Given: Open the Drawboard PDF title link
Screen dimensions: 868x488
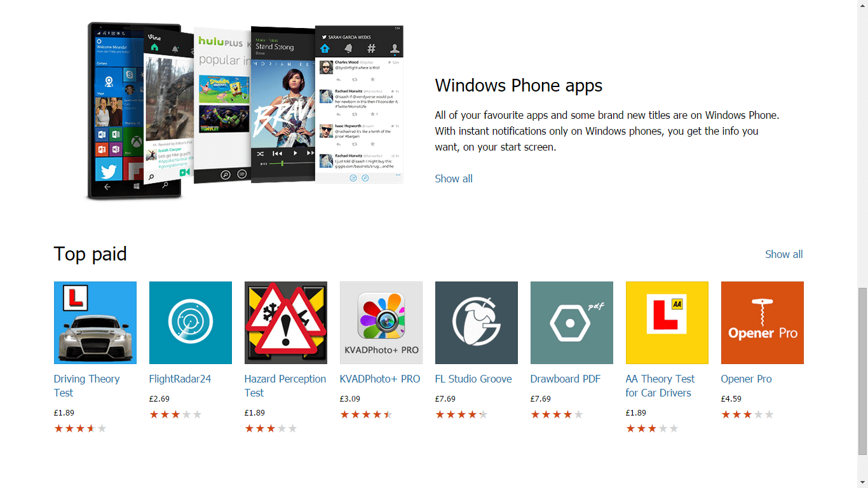Looking at the screenshot, I should coord(566,379).
